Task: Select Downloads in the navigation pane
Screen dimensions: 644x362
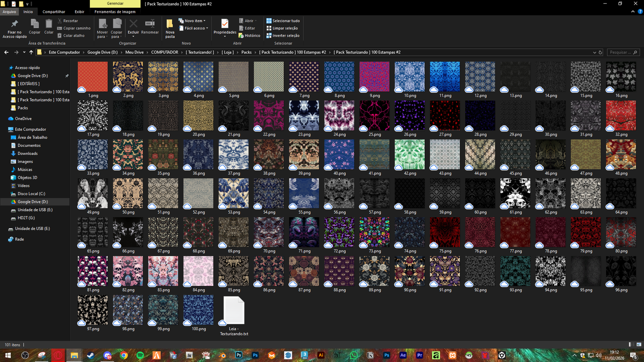Action: point(27,153)
